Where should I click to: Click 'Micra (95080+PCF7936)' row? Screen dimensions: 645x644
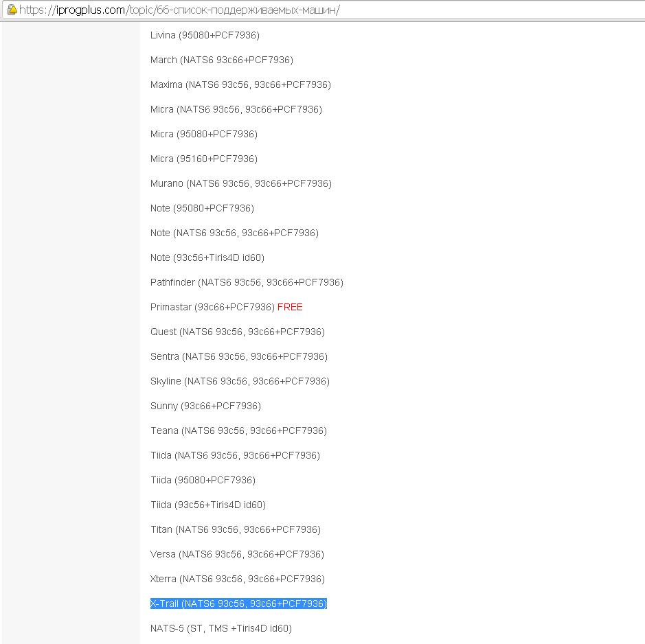tap(204, 134)
